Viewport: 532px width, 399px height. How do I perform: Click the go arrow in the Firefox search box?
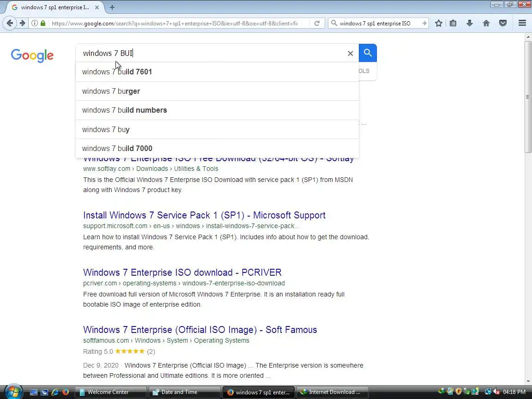[424, 23]
